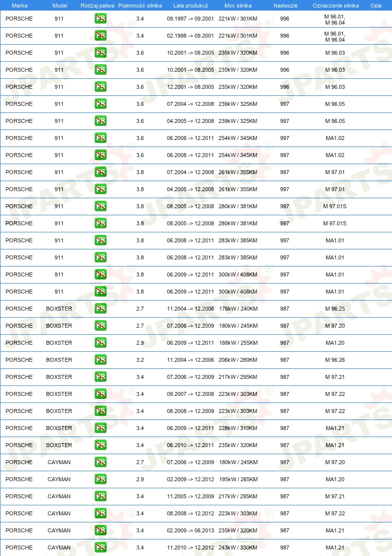This screenshot has width=392, height=556.
Task: Click the fuel icon in the Boxster 08.2008 row
Action: [101, 411]
